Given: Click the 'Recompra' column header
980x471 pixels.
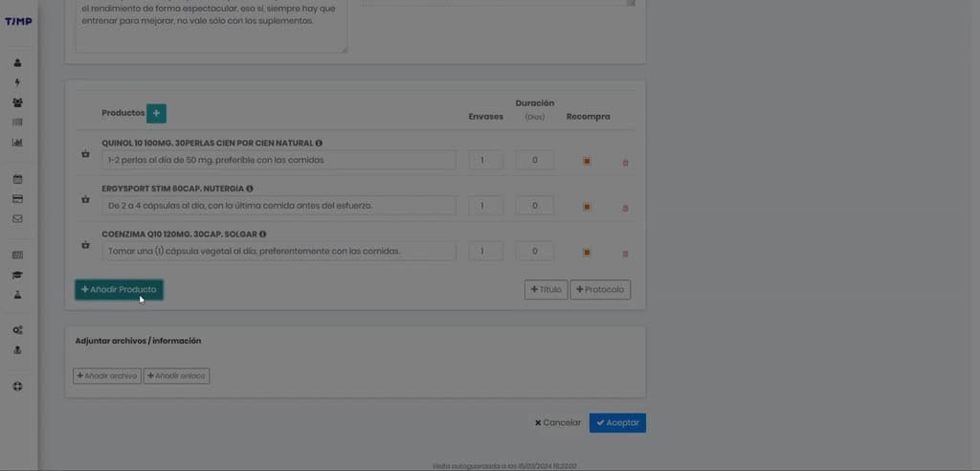Looking at the screenshot, I should click(x=589, y=117).
